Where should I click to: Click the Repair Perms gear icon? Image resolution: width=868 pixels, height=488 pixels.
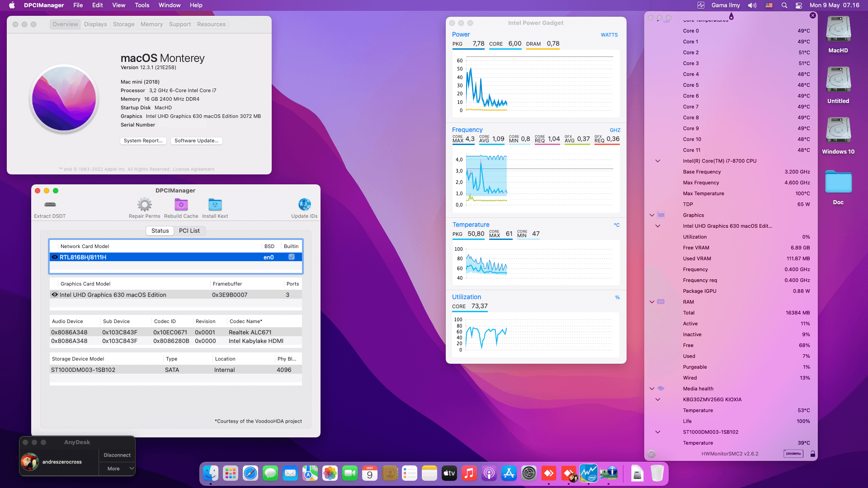point(145,205)
